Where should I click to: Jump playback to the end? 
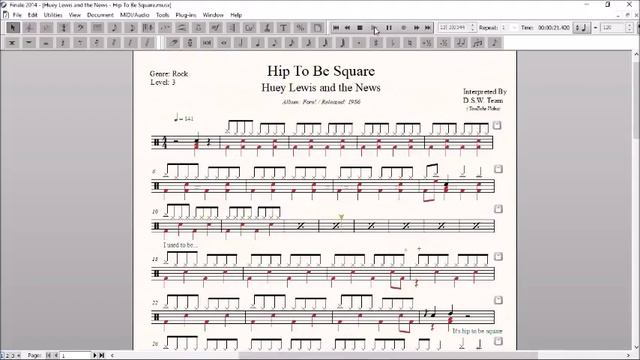pos(427,28)
